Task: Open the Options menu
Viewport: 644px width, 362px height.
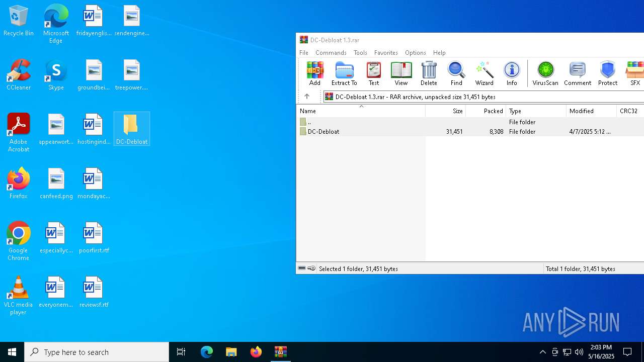Action: tap(416, 52)
